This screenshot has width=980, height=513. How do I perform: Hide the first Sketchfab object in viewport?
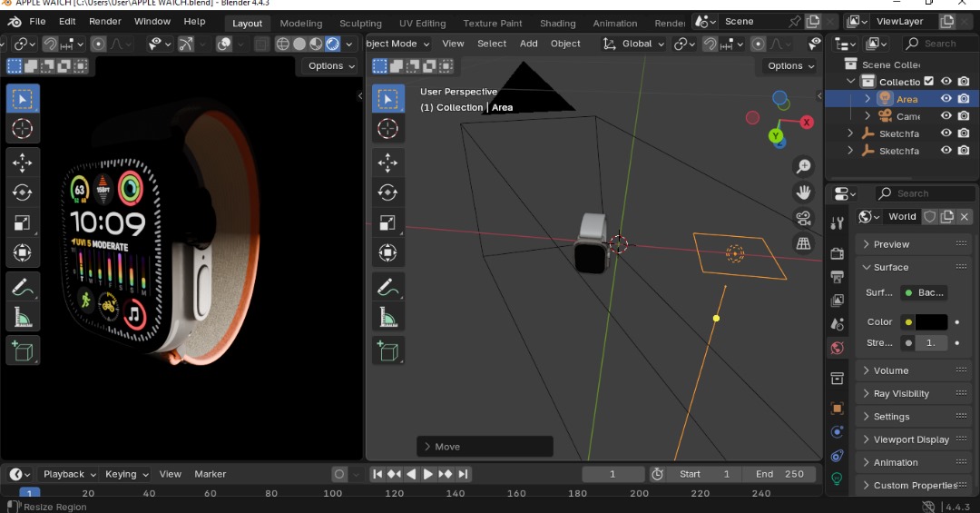[x=946, y=133]
